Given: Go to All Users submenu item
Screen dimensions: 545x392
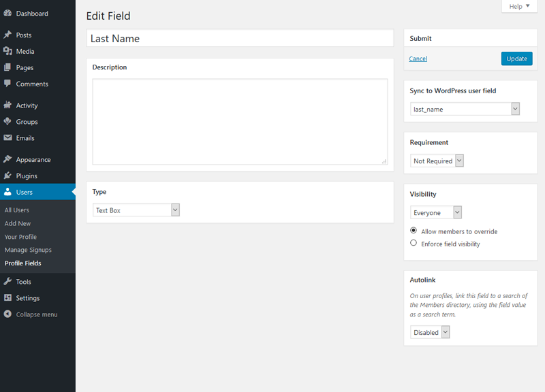Looking at the screenshot, I should 17,210.
